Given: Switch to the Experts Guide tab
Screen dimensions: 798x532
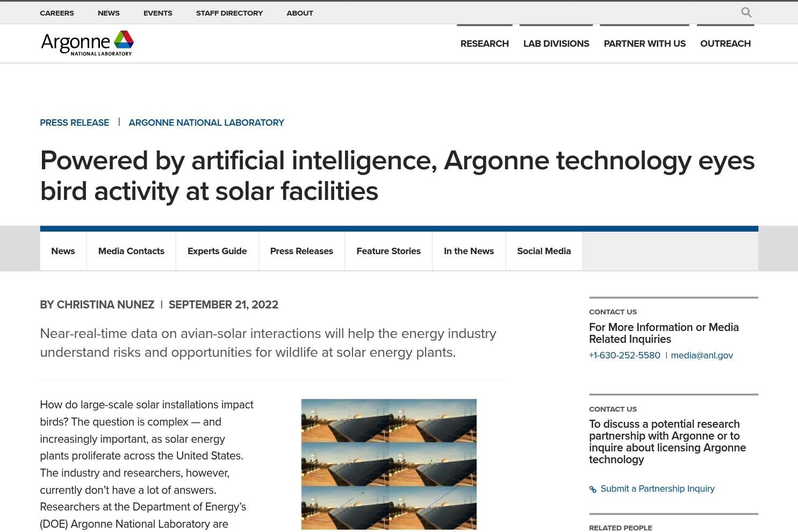Looking at the screenshot, I should click(217, 251).
